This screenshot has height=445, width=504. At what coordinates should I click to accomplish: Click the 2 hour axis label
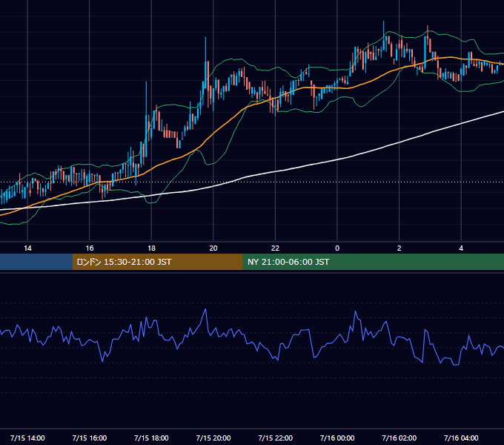pos(399,248)
